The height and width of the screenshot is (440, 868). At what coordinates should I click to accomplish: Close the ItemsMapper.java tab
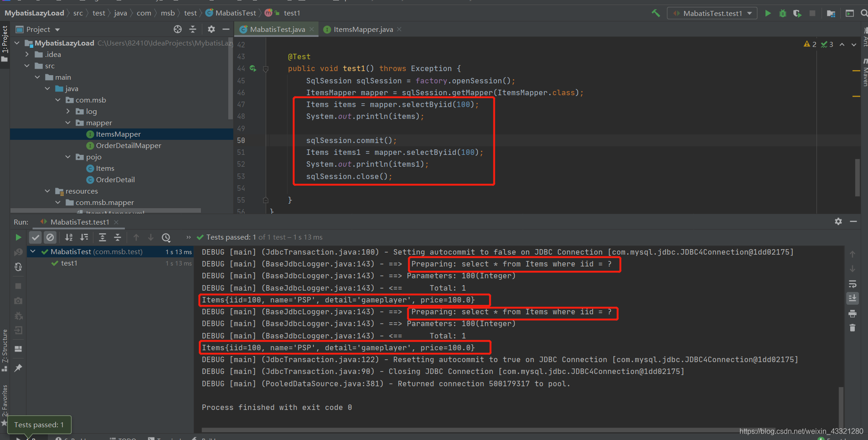[399, 29]
